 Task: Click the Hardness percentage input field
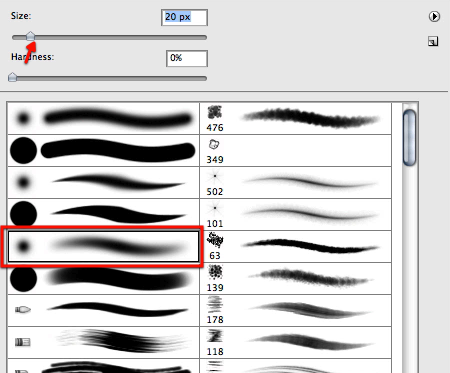point(187,58)
